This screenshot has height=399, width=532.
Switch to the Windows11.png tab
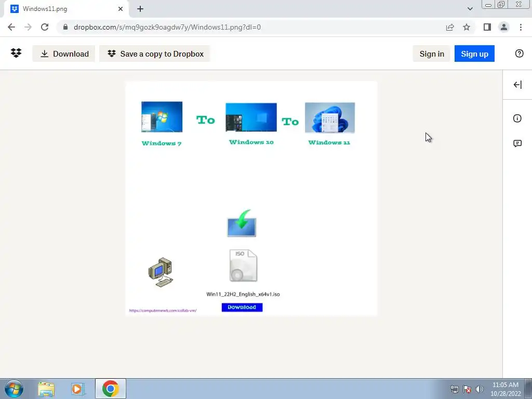tap(66, 9)
